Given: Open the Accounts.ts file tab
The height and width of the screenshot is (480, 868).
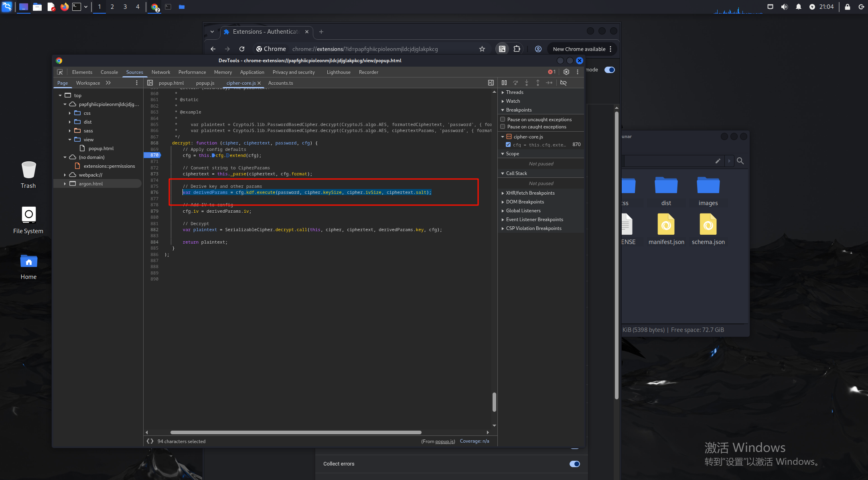Looking at the screenshot, I should 280,83.
